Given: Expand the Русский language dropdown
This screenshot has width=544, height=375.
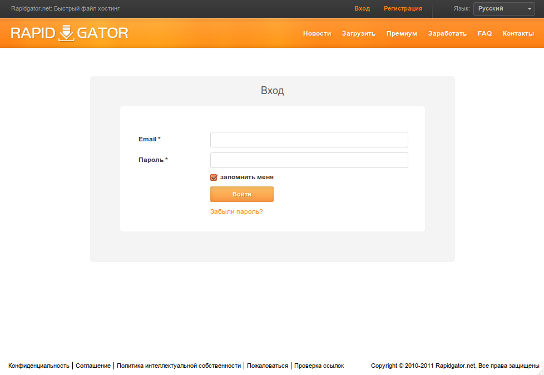Looking at the screenshot, I should (504, 9).
